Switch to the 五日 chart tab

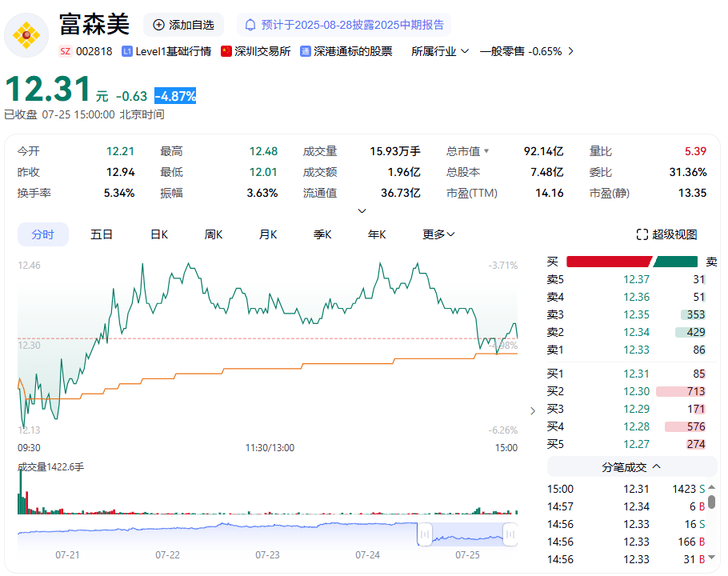tap(102, 234)
